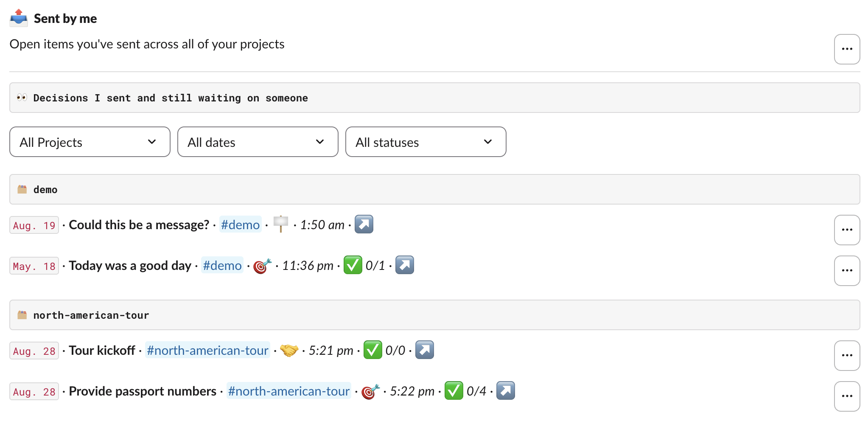Open the All statuses filter dropdown
This screenshot has width=868, height=421.
tap(426, 142)
